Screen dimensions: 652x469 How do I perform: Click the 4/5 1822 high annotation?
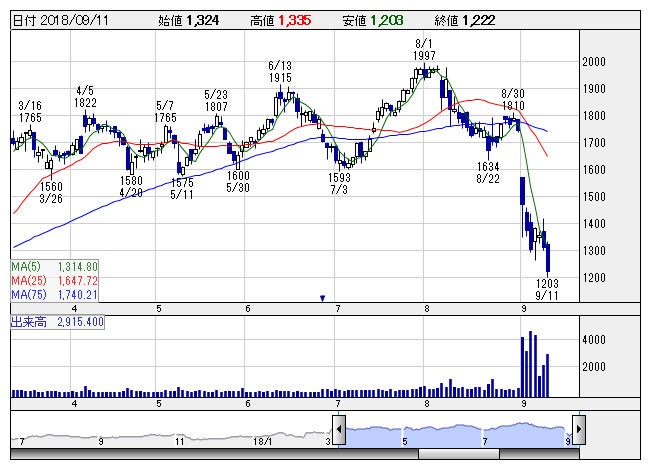[x=85, y=96]
